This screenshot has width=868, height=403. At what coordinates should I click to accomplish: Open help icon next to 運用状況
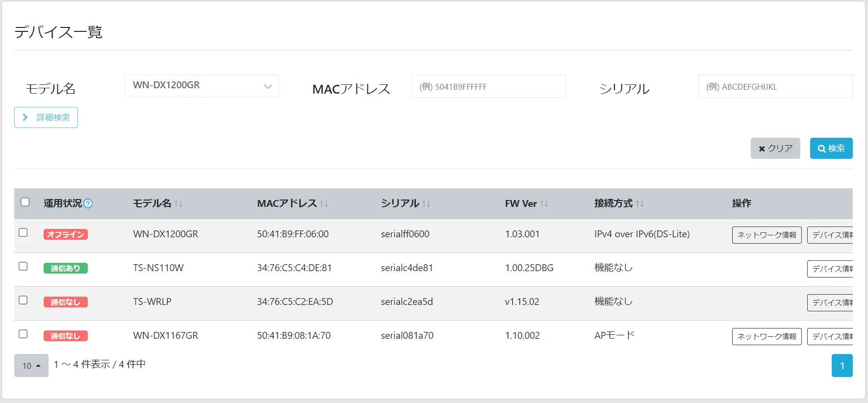click(x=88, y=203)
